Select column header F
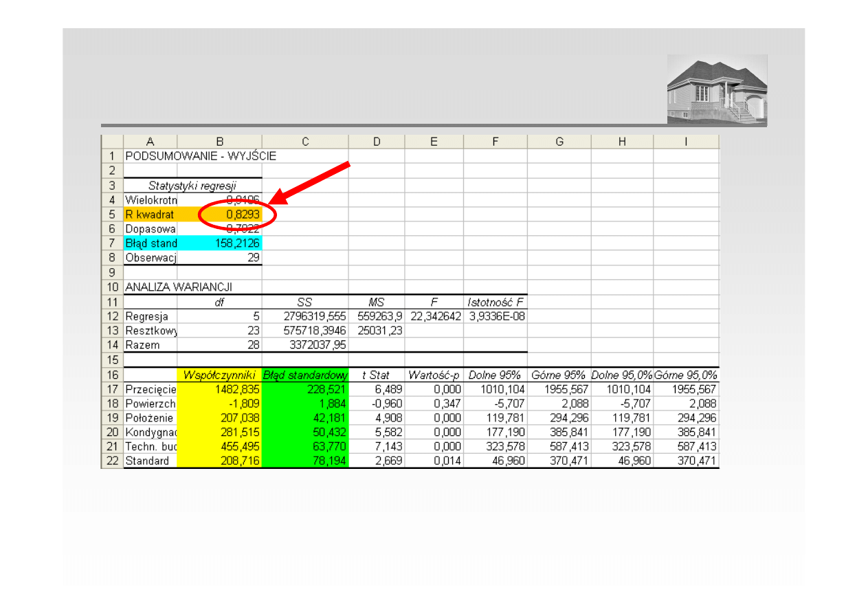Viewport: 868px width, 614px height. (495, 142)
